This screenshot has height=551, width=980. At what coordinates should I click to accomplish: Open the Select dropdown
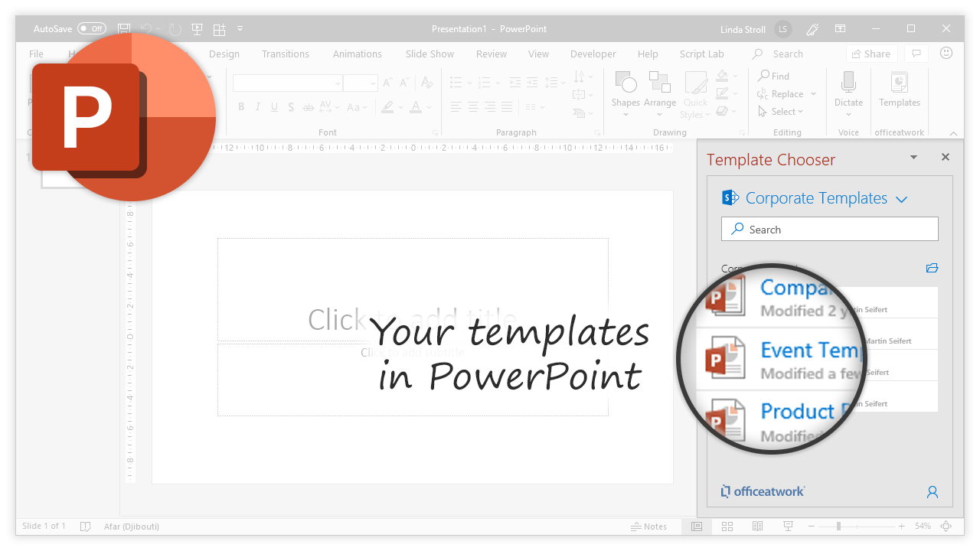point(781,112)
